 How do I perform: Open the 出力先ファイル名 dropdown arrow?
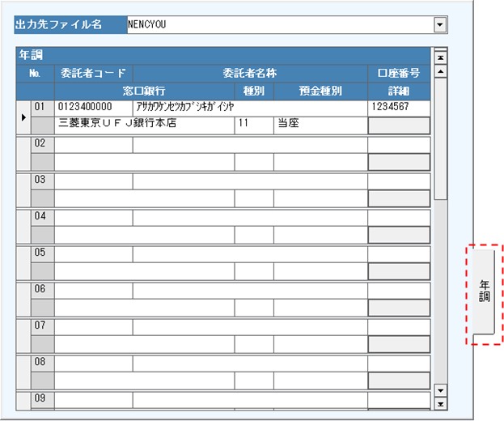coord(440,25)
